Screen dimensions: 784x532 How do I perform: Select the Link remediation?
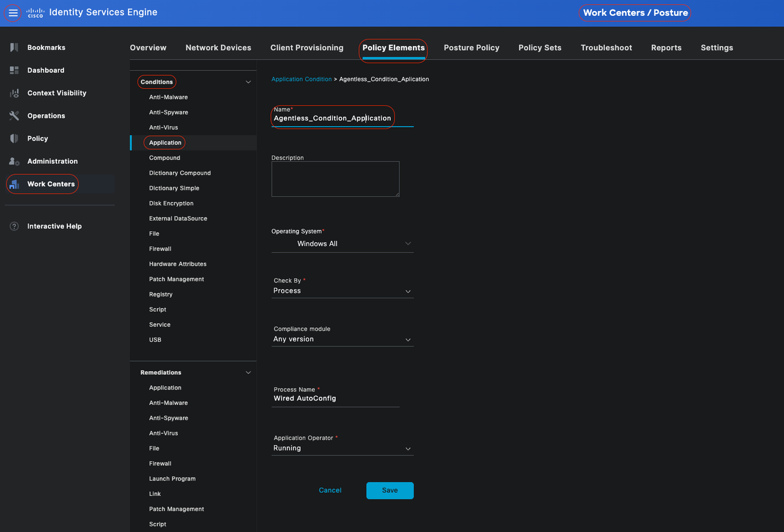pos(155,494)
